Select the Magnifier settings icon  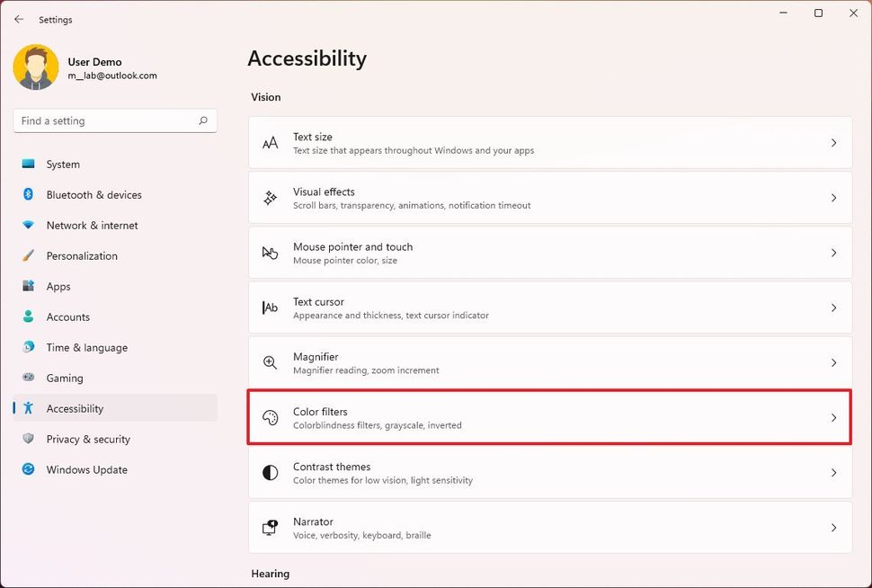pos(269,362)
